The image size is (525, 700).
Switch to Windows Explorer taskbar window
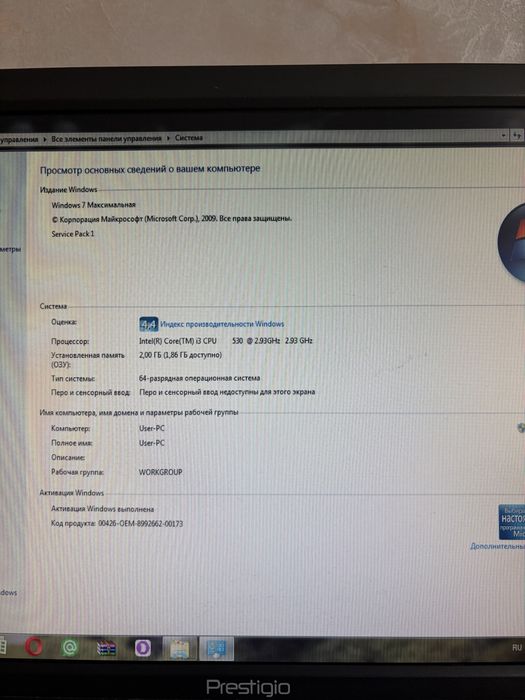[x=180, y=649]
